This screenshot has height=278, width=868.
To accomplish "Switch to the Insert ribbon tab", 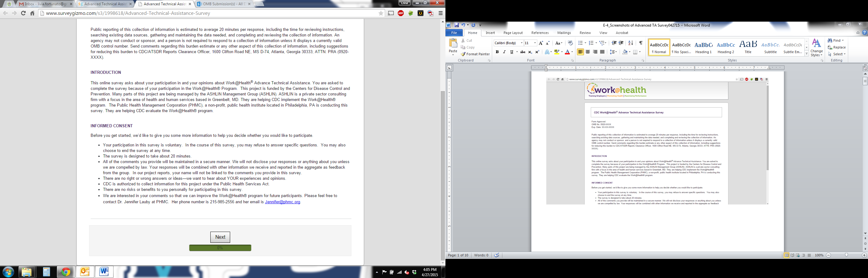I will click(x=490, y=33).
